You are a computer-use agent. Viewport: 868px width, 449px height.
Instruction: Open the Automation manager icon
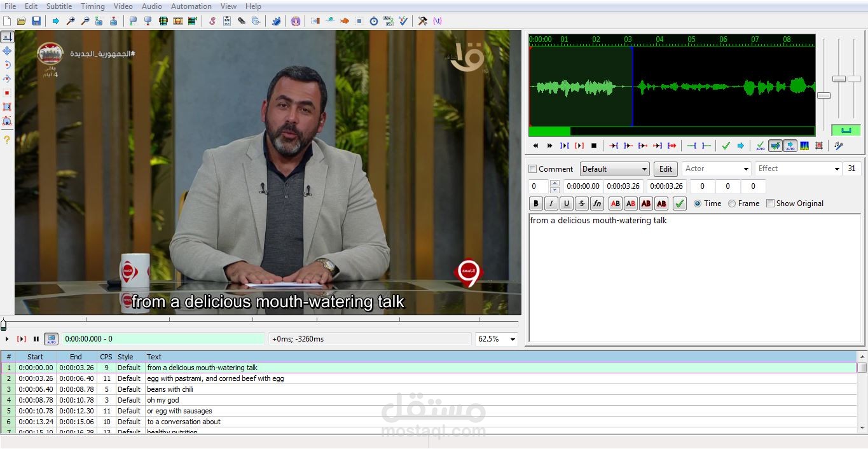(x=276, y=21)
